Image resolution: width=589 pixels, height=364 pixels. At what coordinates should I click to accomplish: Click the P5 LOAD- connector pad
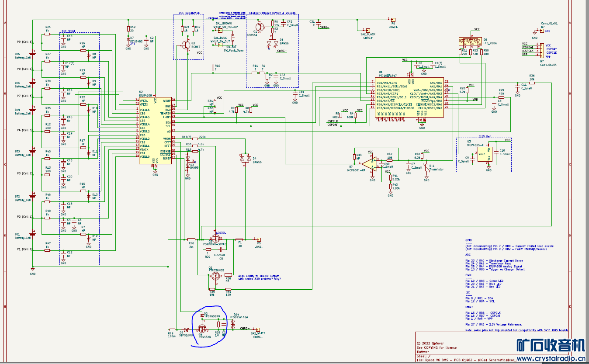pyautogui.click(x=258, y=239)
